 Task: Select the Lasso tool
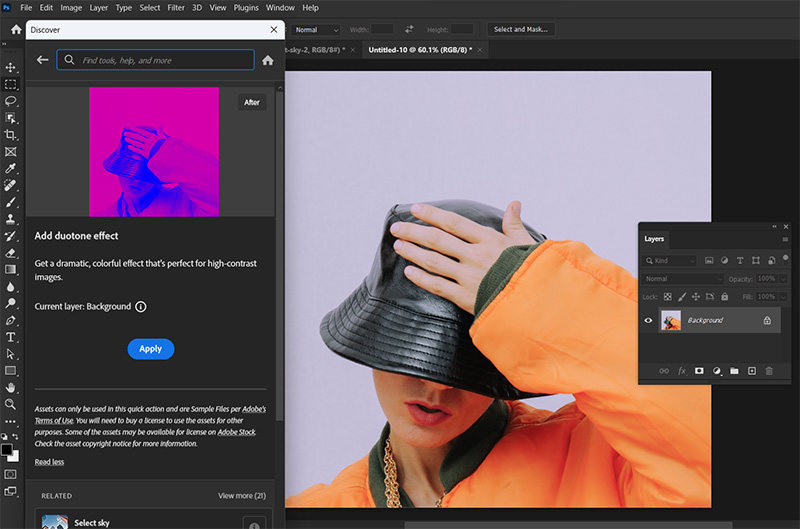click(x=11, y=101)
